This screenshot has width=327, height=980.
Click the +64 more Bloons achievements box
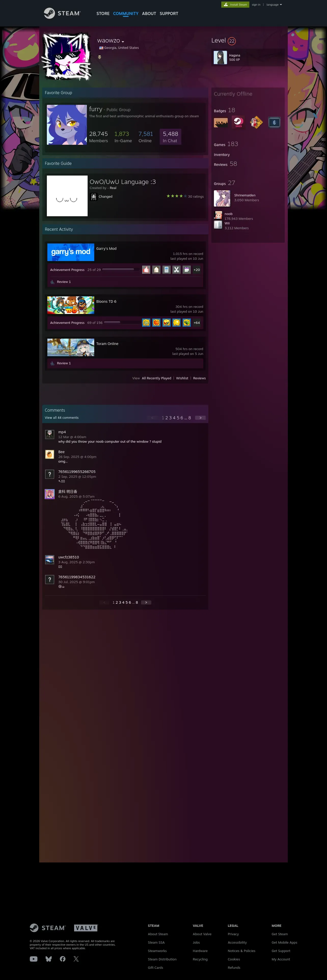[x=196, y=323]
